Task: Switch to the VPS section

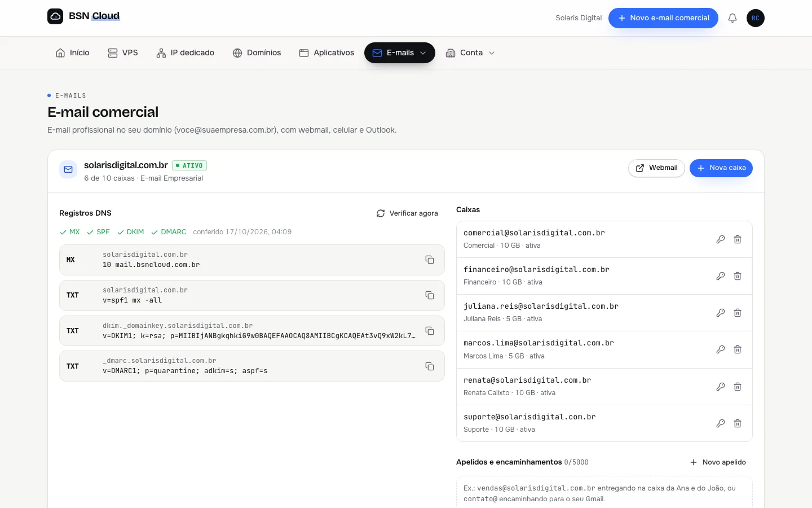Action: pyautogui.click(x=123, y=53)
